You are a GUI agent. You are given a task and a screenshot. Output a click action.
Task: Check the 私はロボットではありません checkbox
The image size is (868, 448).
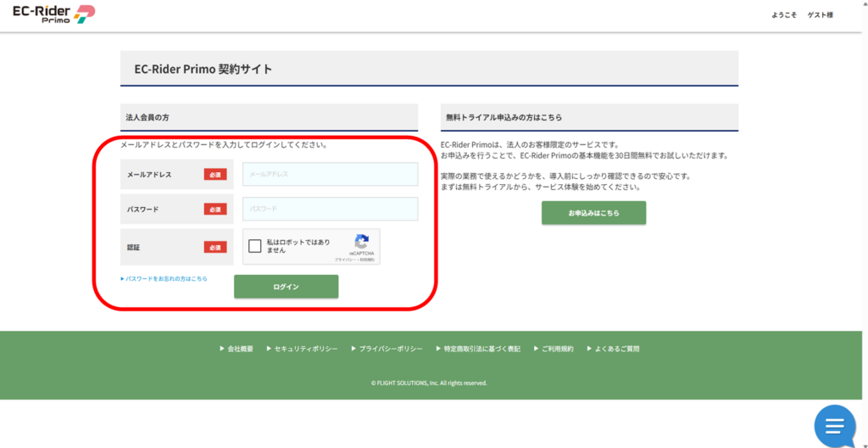[x=255, y=247]
